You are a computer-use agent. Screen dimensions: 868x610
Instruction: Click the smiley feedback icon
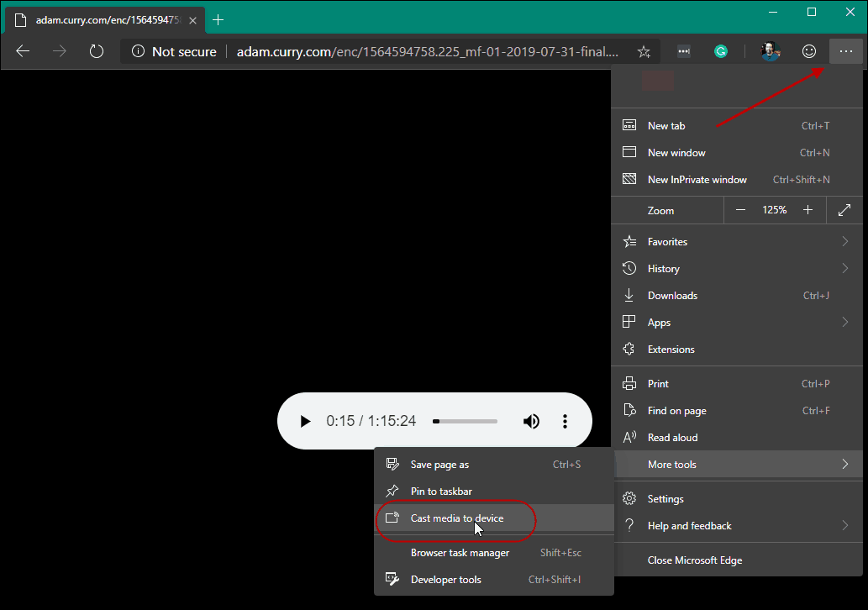tap(809, 51)
